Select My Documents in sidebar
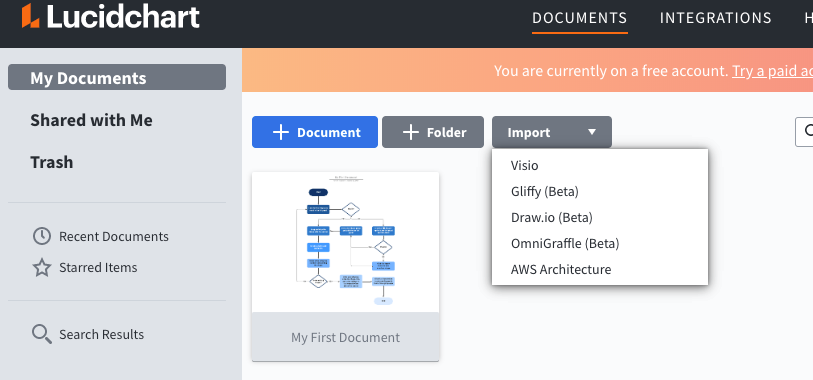Image resolution: width=813 pixels, height=380 pixels. (117, 77)
